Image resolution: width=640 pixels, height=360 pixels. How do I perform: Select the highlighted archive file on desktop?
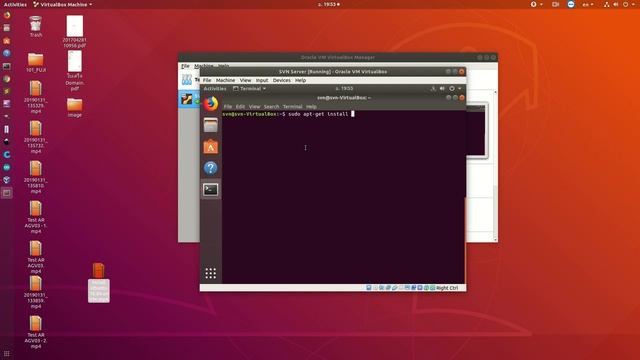[x=98, y=282]
